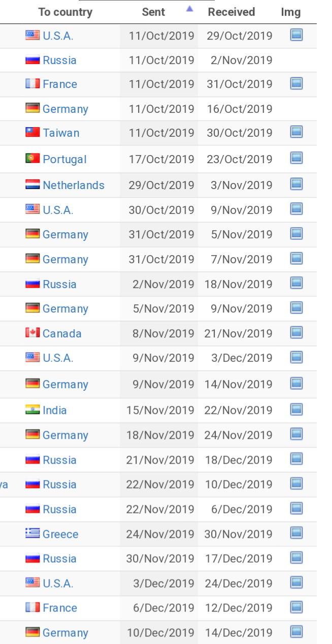Sort by To country column header

click(65, 12)
